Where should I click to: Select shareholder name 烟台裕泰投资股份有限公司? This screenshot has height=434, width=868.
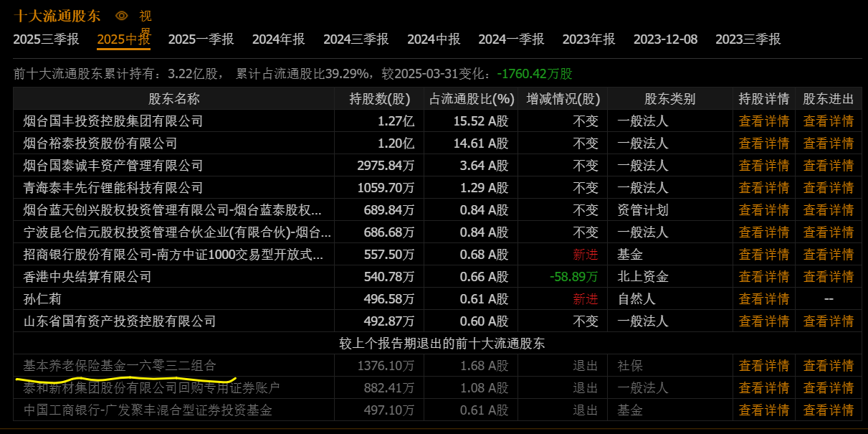click(100, 143)
